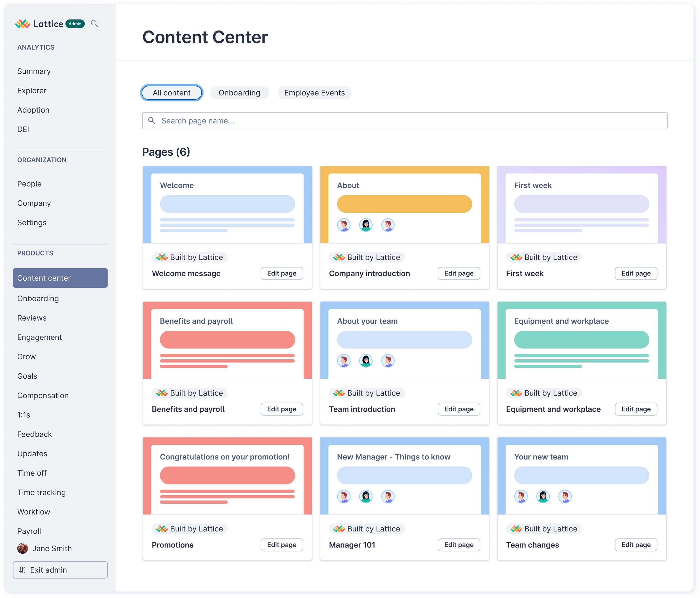
Task: Click the Admin badge next to Lattice
Action: click(x=75, y=24)
